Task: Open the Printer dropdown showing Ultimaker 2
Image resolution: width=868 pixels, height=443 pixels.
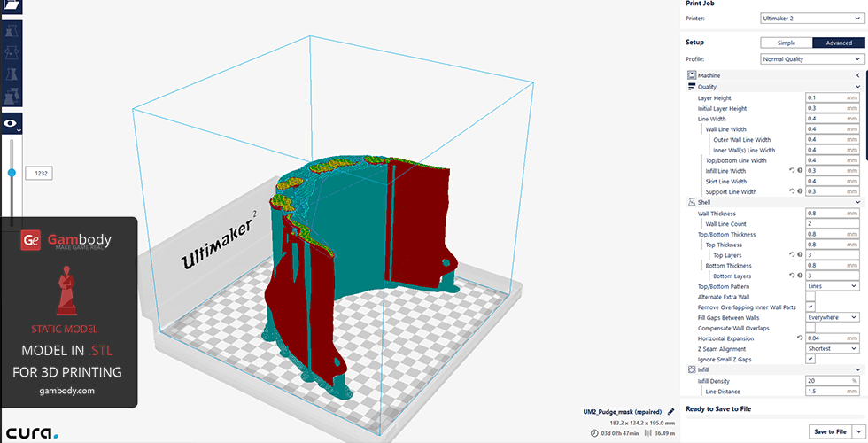Action: click(811, 18)
